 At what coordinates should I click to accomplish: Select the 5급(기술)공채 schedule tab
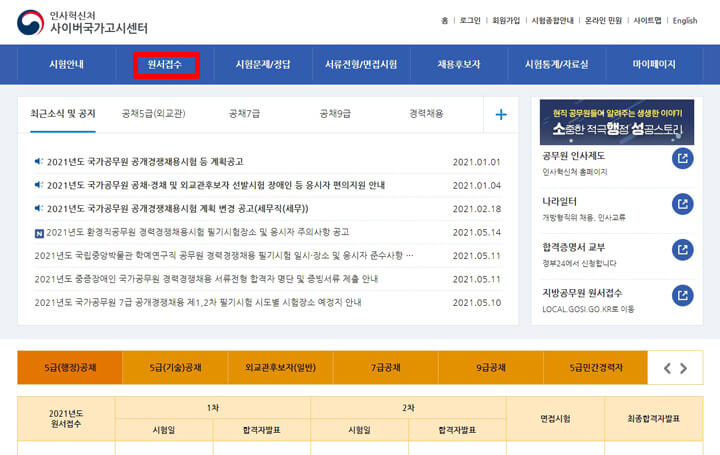pos(175,367)
